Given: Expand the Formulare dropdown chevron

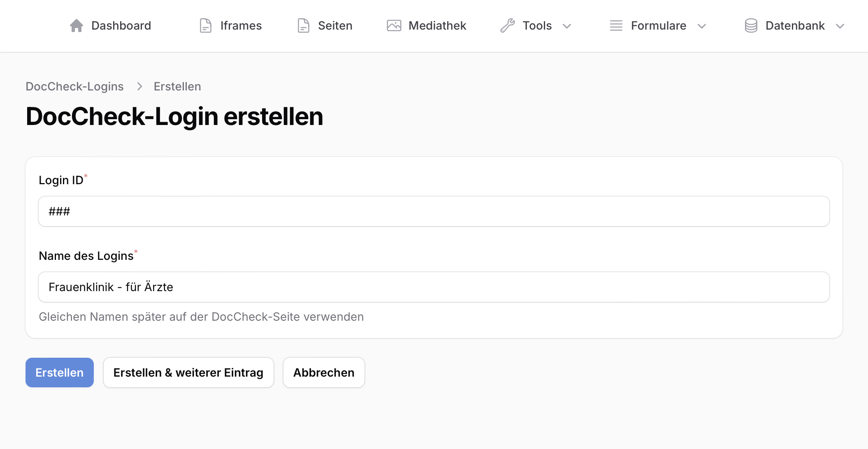Looking at the screenshot, I should (x=702, y=26).
